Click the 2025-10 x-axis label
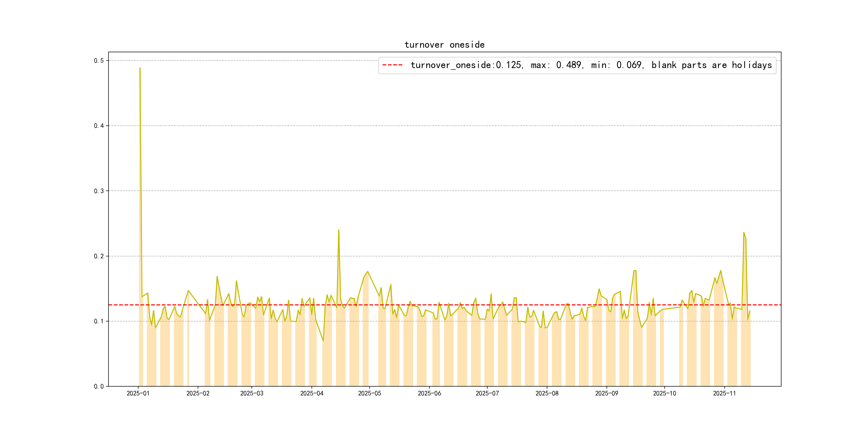 point(664,393)
